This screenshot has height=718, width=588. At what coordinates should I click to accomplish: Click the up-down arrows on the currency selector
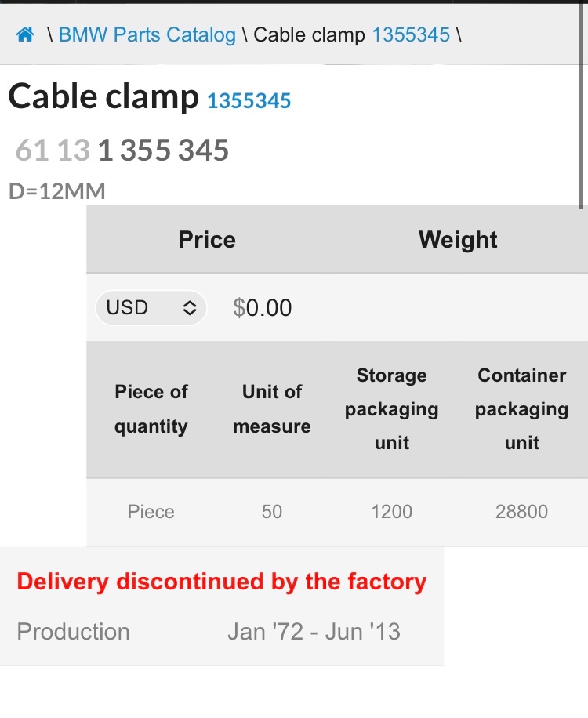pyautogui.click(x=190, y=308)
